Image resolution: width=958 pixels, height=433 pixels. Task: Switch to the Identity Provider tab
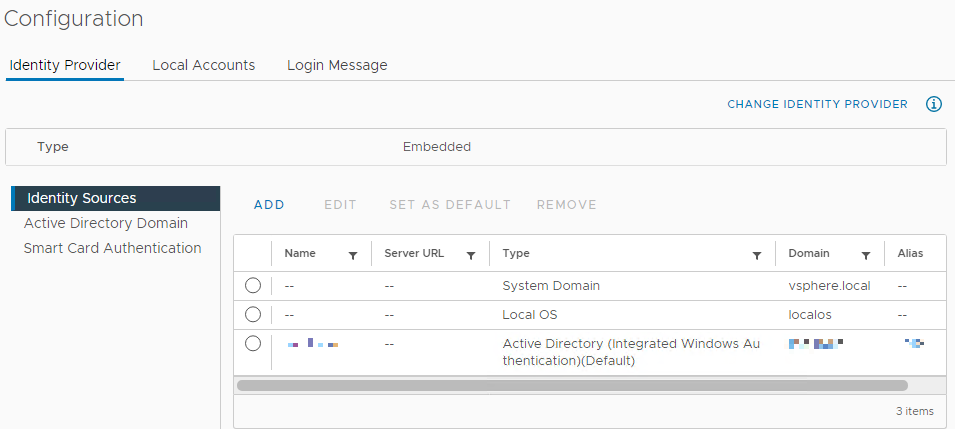pos(65,65)
